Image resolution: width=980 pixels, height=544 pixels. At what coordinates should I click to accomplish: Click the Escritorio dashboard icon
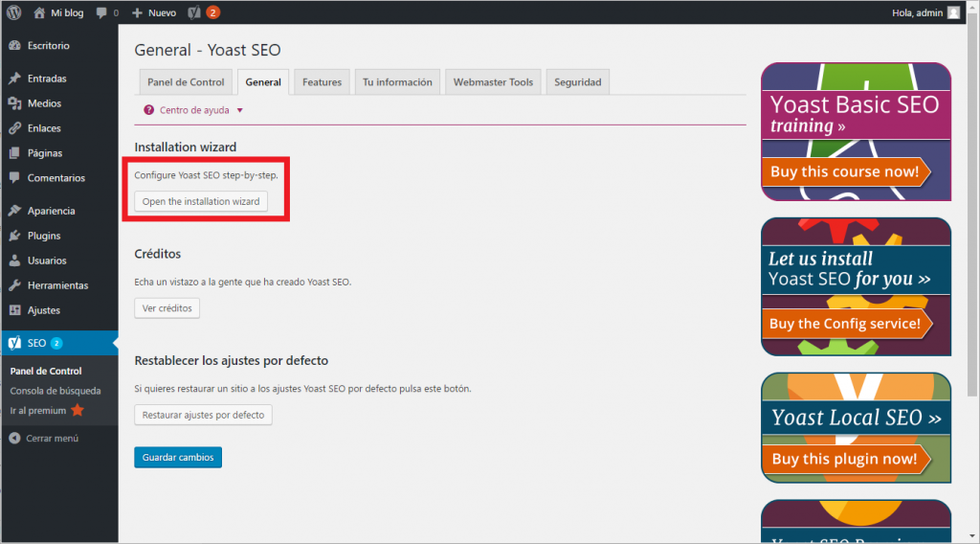[x=15, y=46]
